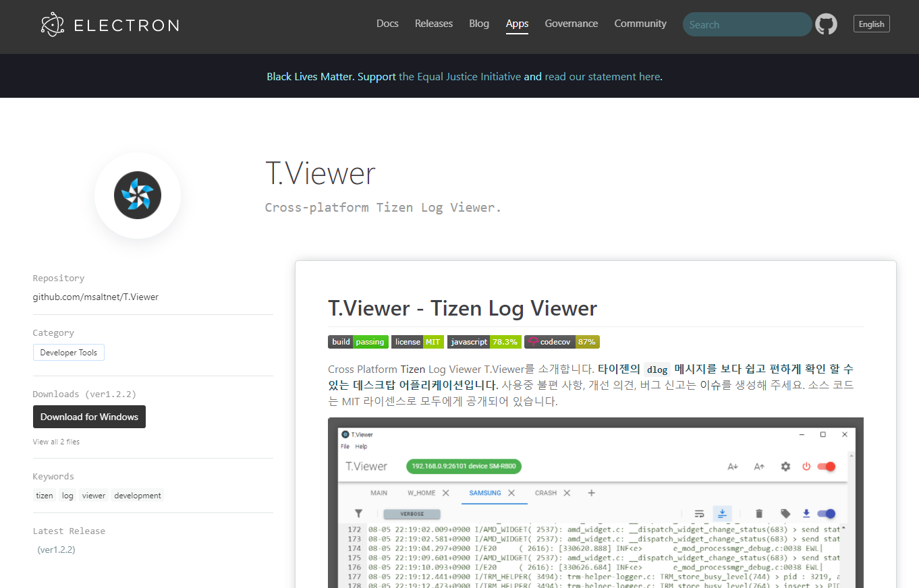Click the increase font size A↑ icon
Viewport: 919px width, 588px height.
point(759,466)
